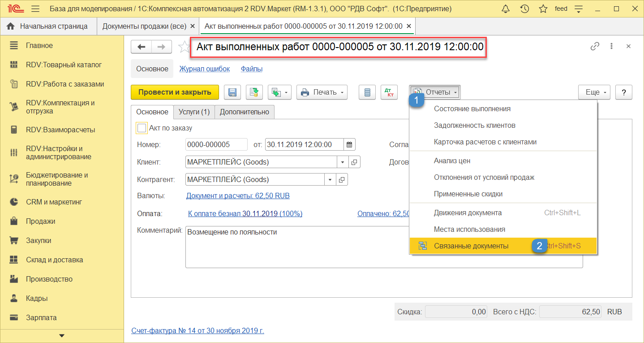The height and width of the screenshot is (343, 644).
Task: Enable the Акт по заказу checkbox
Action: click(x=142, y=128)
